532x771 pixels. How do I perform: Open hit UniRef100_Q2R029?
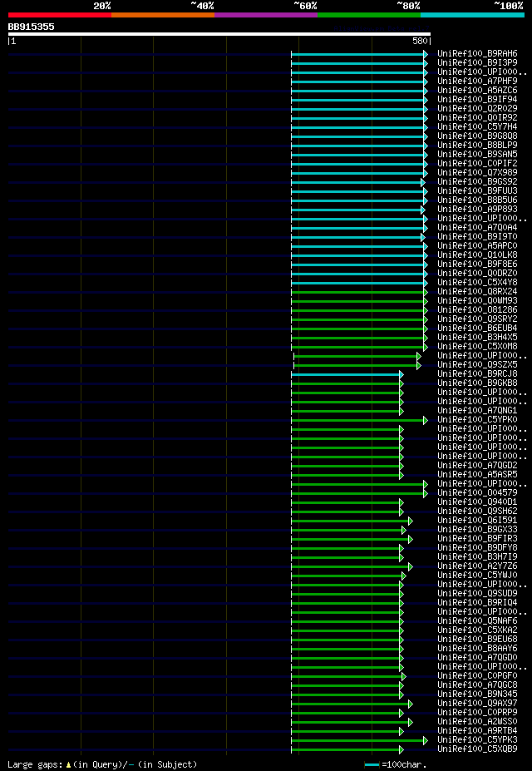point(477,109)
